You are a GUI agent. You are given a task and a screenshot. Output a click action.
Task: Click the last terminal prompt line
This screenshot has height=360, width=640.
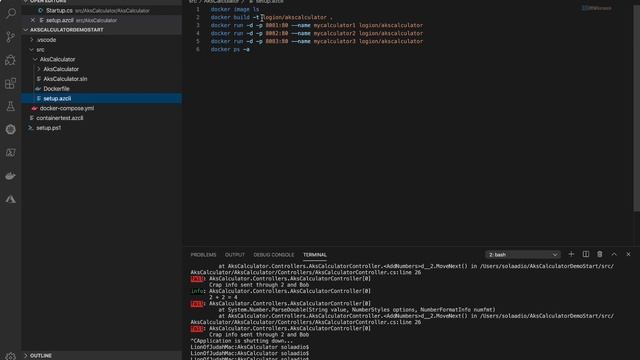[x=249, y=358]
